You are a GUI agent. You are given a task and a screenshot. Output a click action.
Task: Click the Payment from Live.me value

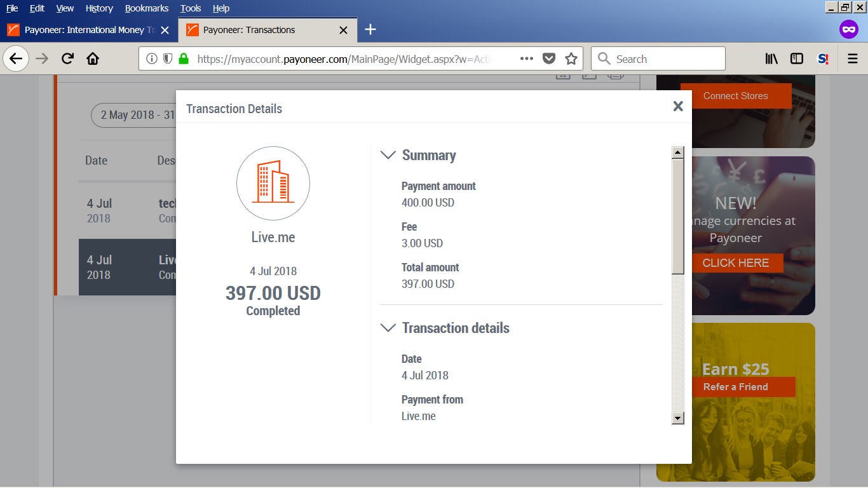pos(418,416)
